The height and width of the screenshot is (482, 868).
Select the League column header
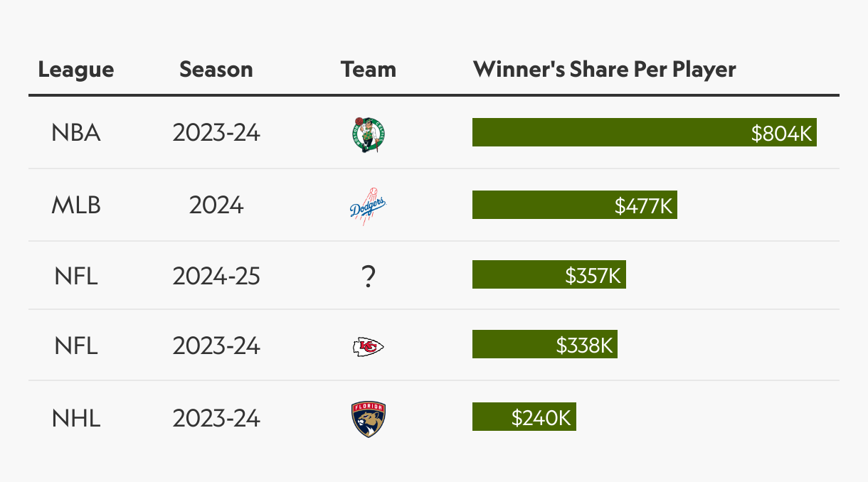click(76, 70)
